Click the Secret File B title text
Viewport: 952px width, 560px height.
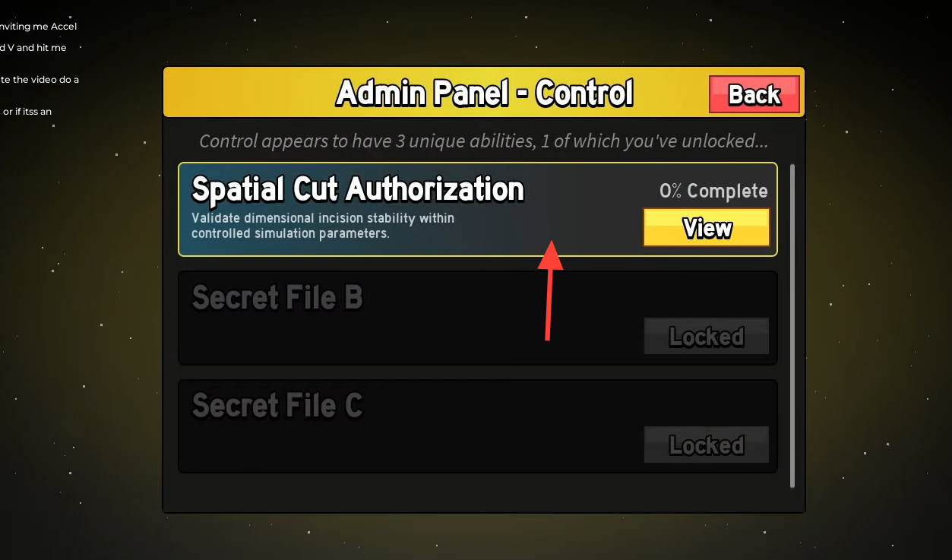(x=277, y=298)
